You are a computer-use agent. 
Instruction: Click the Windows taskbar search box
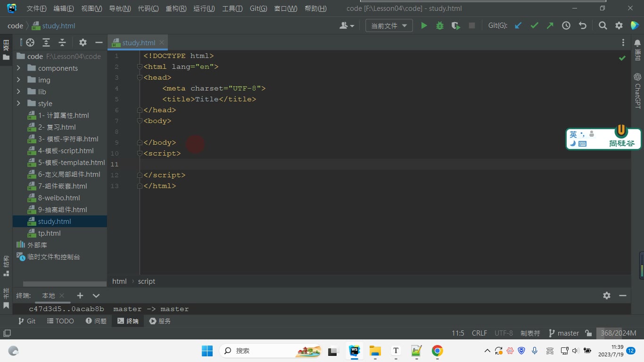coord(271,351)
